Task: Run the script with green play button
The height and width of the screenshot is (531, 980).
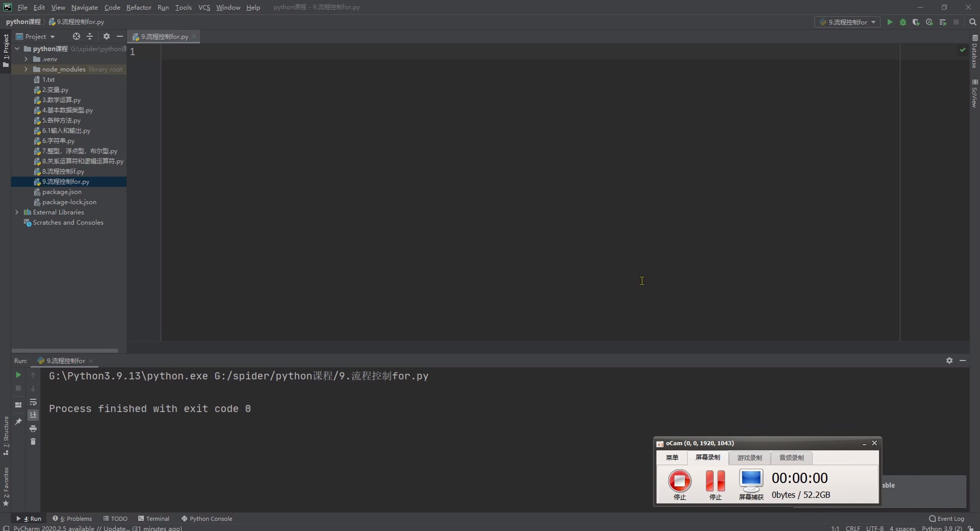Action: pos(889,22)
